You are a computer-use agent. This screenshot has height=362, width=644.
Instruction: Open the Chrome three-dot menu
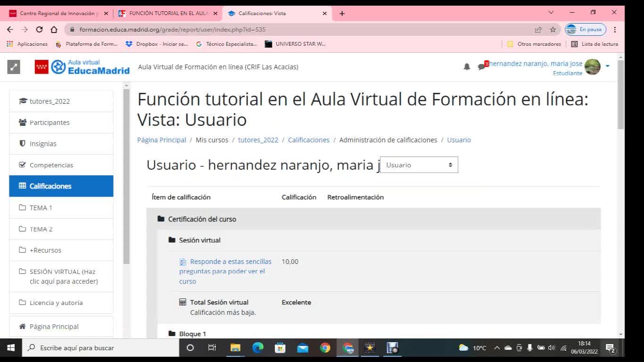coord(615,29)
